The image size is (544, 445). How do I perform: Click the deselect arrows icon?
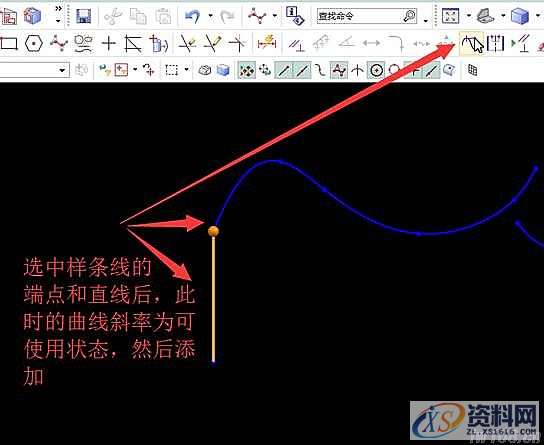[x=148, y=70]
